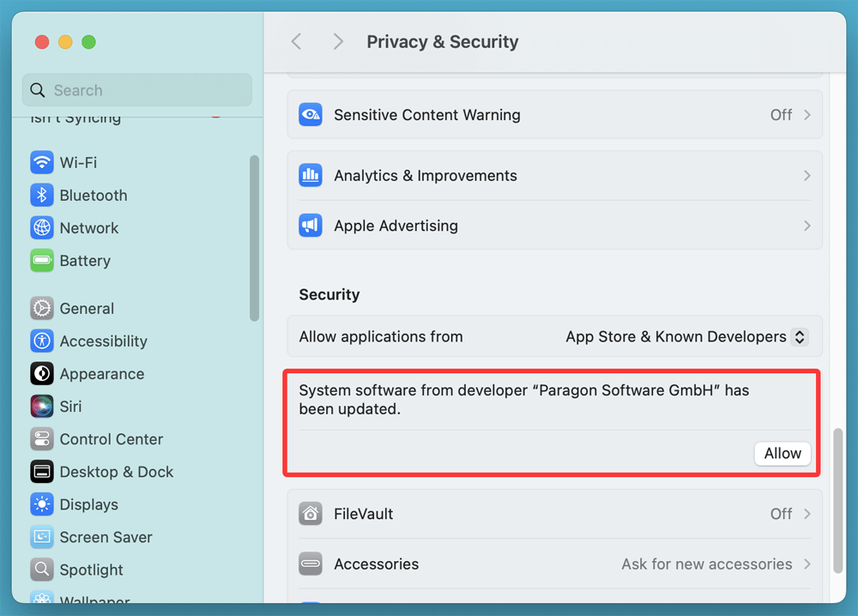858x616 pixels.
Task: Navigate back using the back arrow
Action: (296, 41)
